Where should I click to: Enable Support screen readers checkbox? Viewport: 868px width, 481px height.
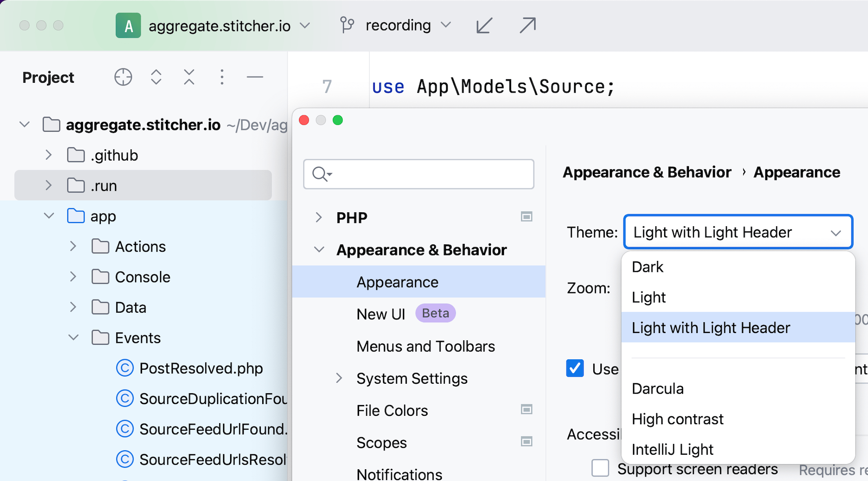[x=600, y=468]
